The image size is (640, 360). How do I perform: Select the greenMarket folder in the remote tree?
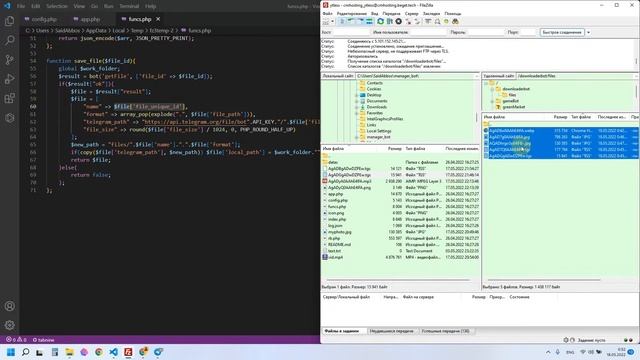pos(513,107)
